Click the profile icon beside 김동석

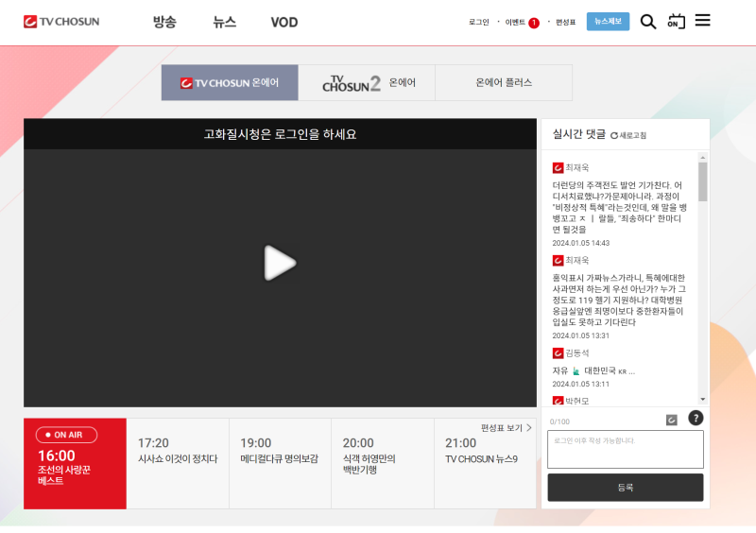558,353
